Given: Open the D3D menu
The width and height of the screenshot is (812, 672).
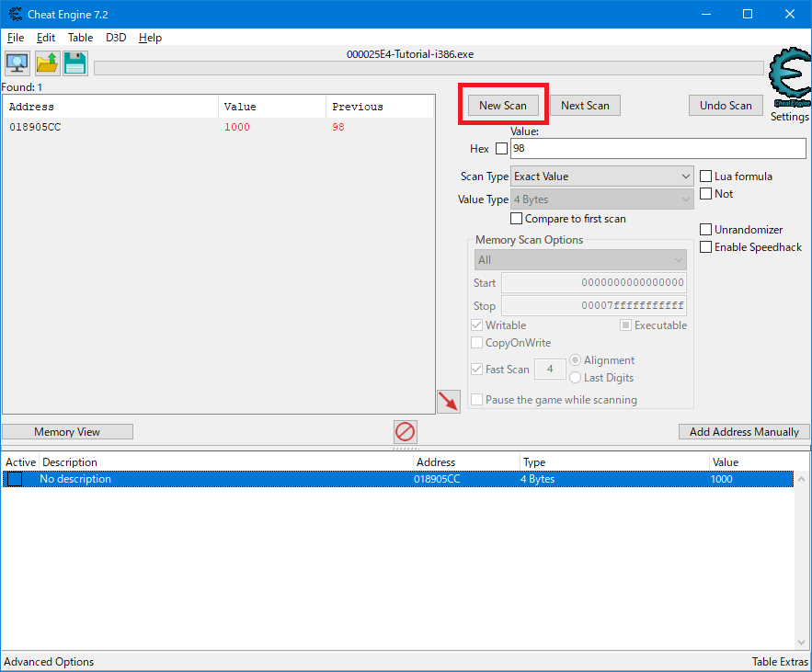Looking at the screenshot, I should point(115,38).
